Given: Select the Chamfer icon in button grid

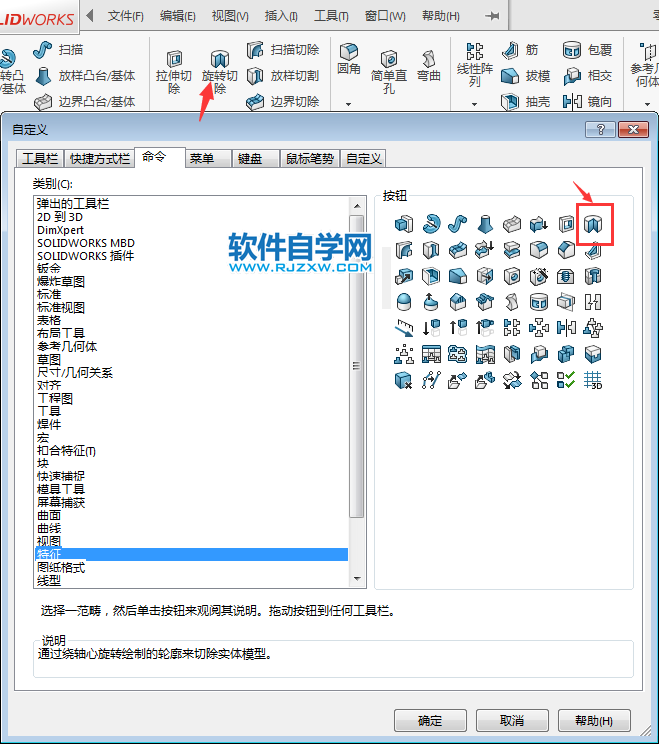Looking at the screenshot, I should pyautogui.click(x=566, y=250).
